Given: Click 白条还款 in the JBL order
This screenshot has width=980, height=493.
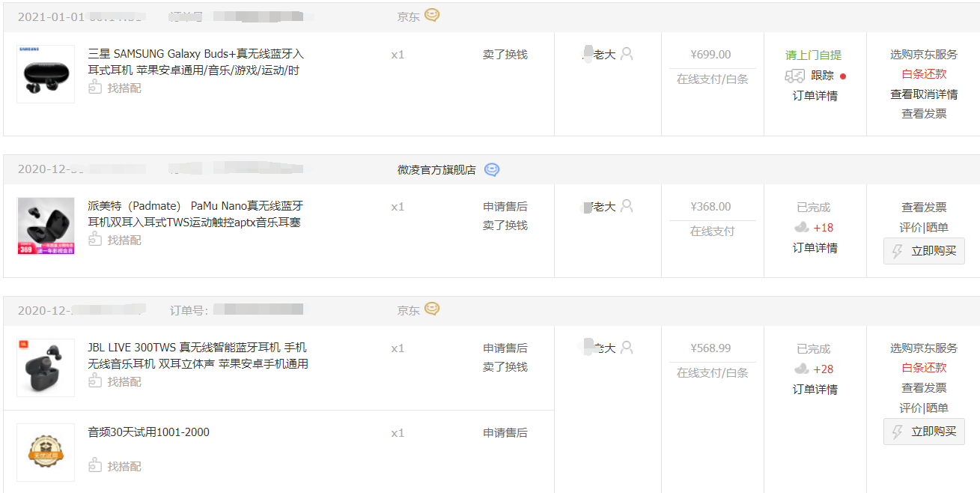Looking at the screenshot, I should point(924,368).
